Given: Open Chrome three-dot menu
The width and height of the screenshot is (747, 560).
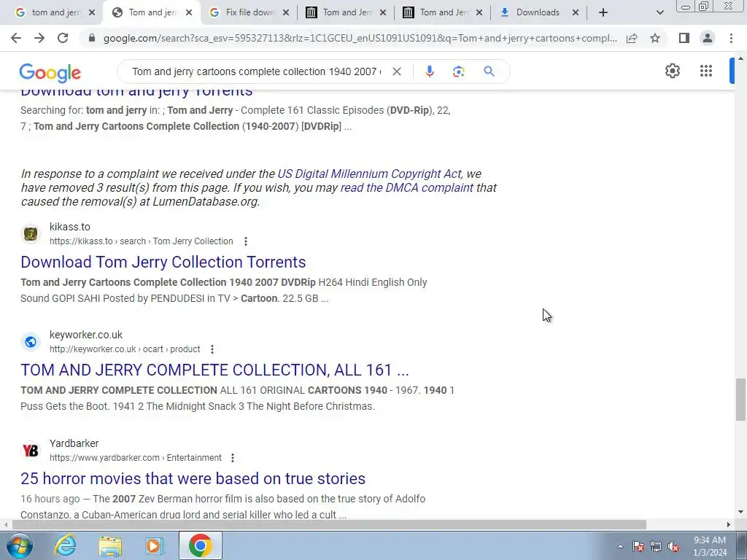Looking at the screenshot, I should pos(731,38).
